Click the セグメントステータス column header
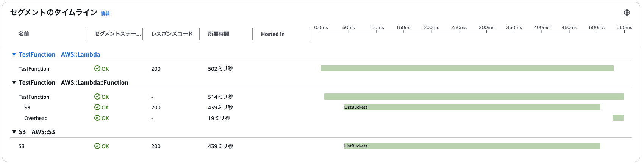The width and height of the screenshot is (644, 163). [117, 34]
